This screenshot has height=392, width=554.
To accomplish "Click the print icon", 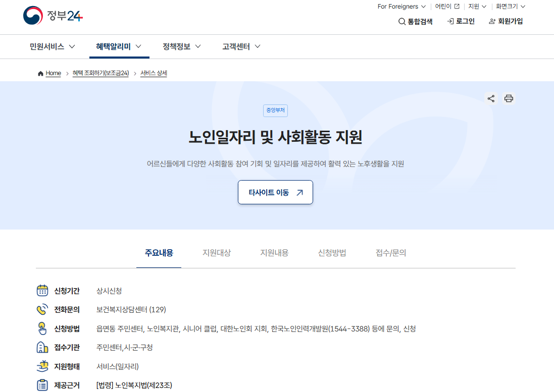I will [x=509, y=98].
